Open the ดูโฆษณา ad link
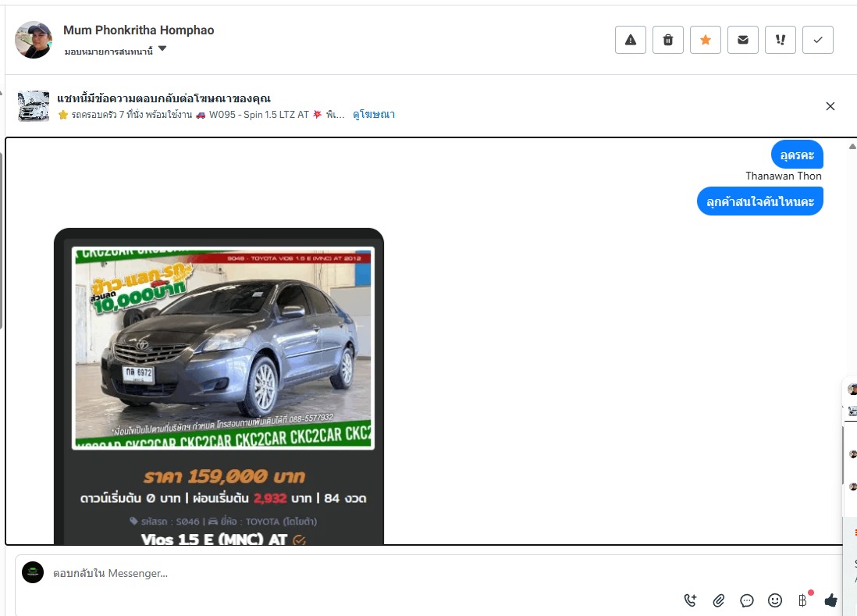The image size is (857, 616). coord(374,114)
